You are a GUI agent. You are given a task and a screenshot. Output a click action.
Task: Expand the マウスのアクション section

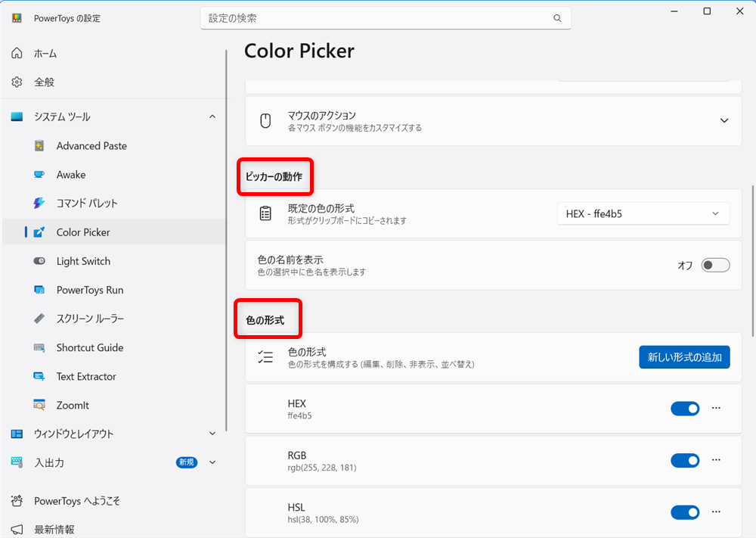click(x=723, y=120)
